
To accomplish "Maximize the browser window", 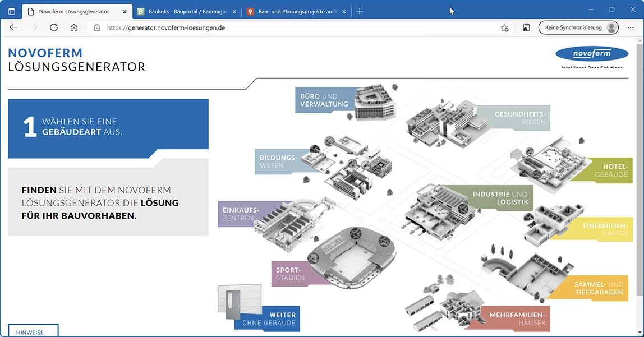I will point(612,10).
